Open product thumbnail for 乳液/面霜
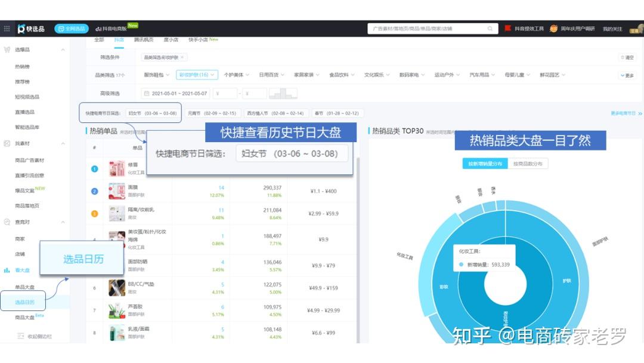Screen dimensions: 644x363 [117, 333]
